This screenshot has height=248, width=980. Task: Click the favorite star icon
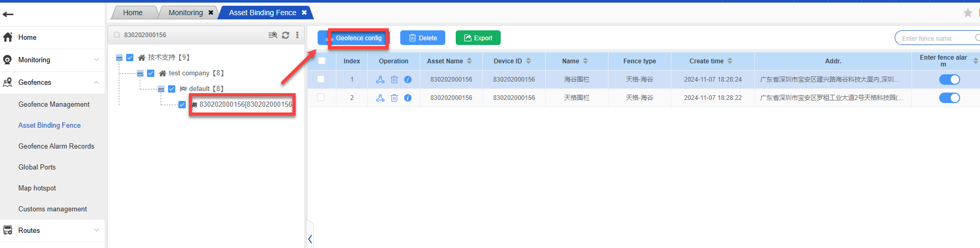tap(967, 13)
